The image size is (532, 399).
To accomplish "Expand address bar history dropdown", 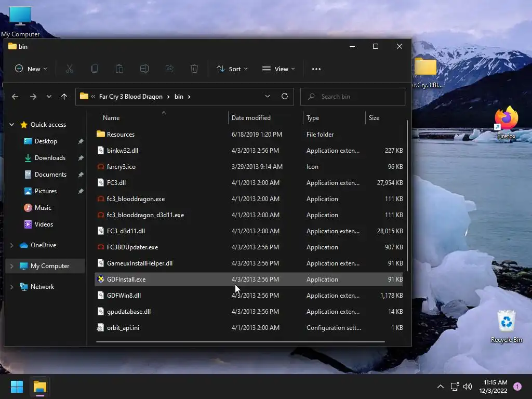I will (x=268, y=96).
